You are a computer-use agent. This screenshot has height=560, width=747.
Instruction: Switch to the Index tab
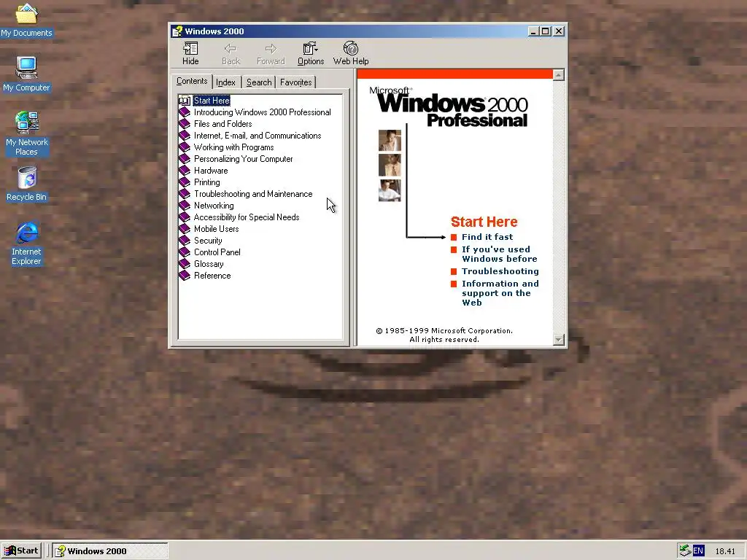tap(226, 82)
